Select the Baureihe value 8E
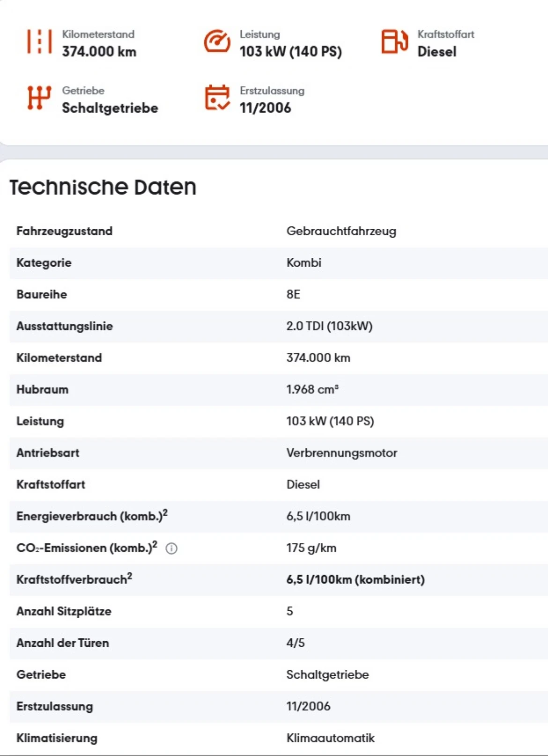 coord(293,294)
